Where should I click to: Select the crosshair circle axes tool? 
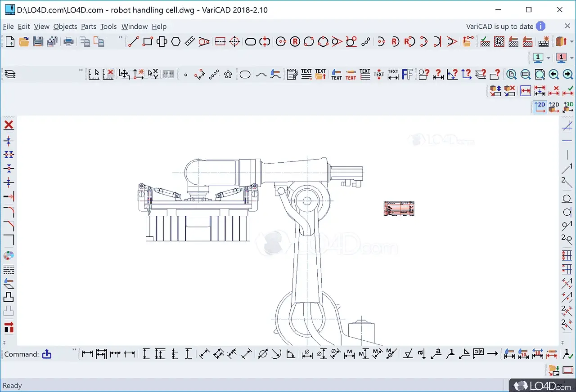click(234, 42)
